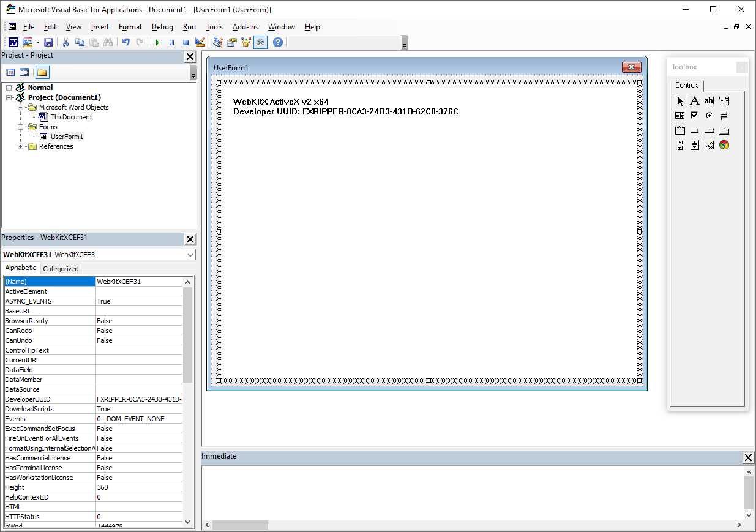Open Project Explorer from toolbar icon

pos(217,42)
